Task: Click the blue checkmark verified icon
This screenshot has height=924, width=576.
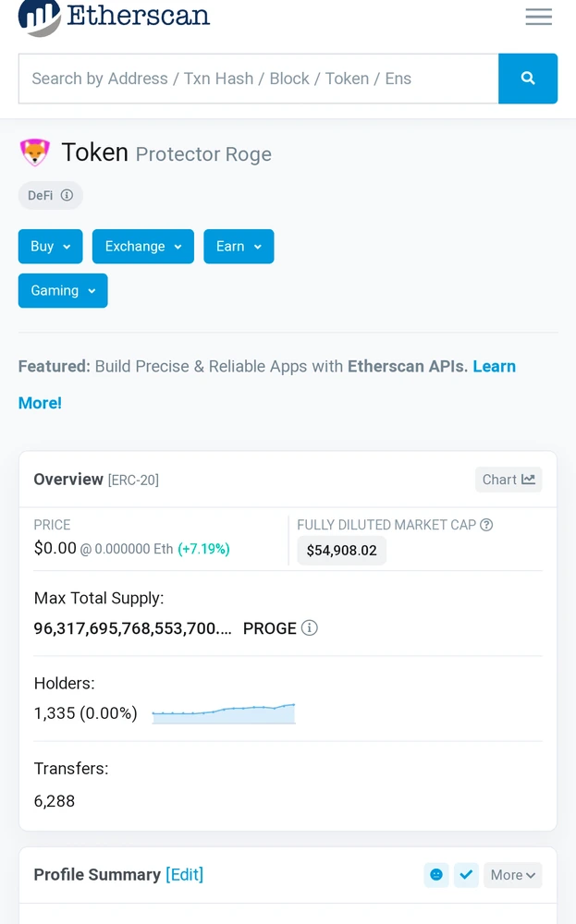Action: [x=466, y=875]
